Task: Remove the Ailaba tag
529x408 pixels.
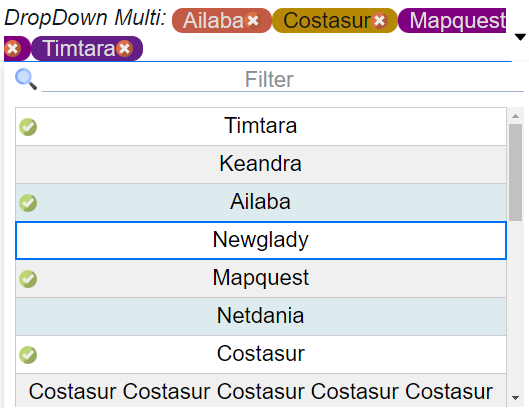Action: (x=253, y=21)
